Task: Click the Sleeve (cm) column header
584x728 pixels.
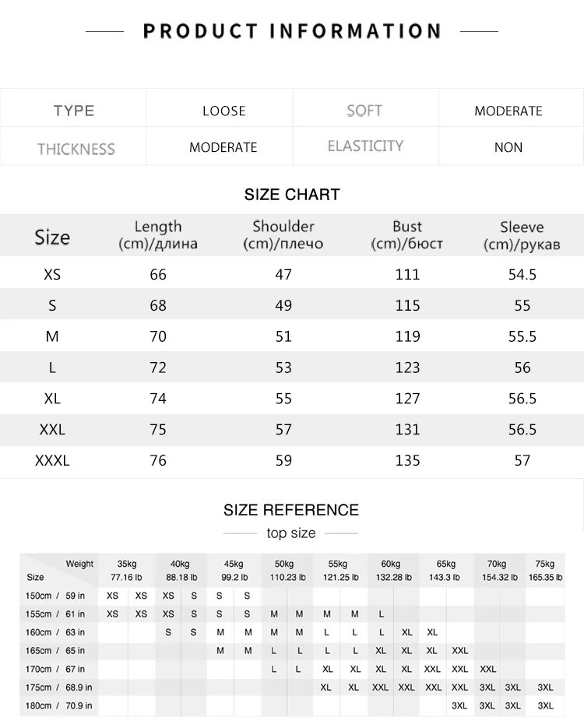Action: (522, 235)
